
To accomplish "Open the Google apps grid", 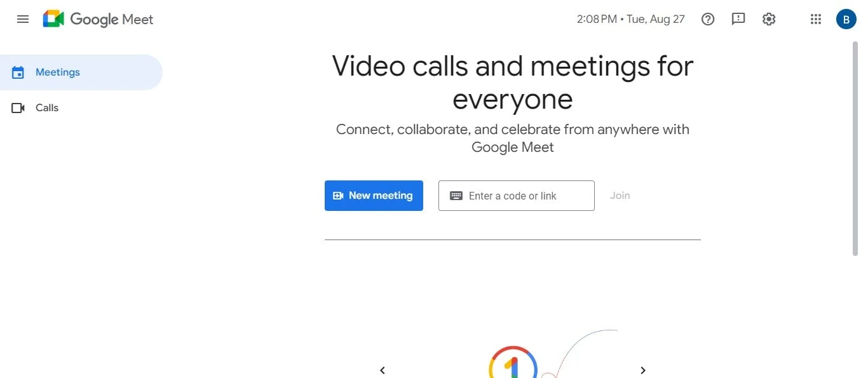I will [x=816, y=19].
